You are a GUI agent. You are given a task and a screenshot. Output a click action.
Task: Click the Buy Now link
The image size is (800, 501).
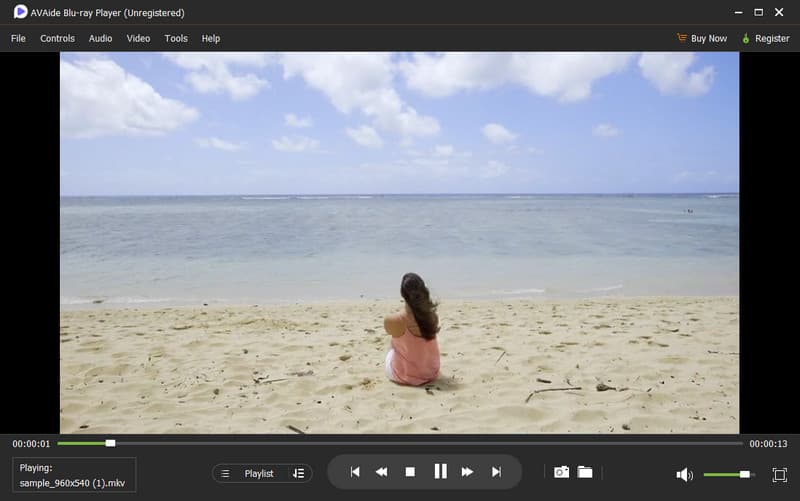709,38
